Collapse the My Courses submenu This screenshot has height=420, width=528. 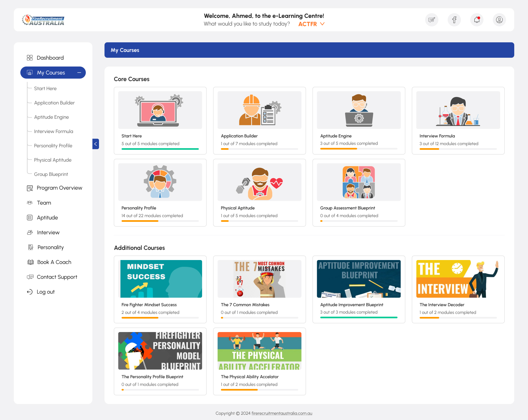(x=79, y=73)
